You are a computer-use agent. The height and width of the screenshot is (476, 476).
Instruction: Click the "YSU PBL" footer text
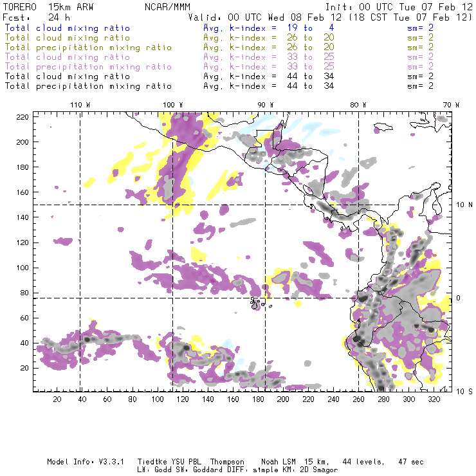(186, 462)
